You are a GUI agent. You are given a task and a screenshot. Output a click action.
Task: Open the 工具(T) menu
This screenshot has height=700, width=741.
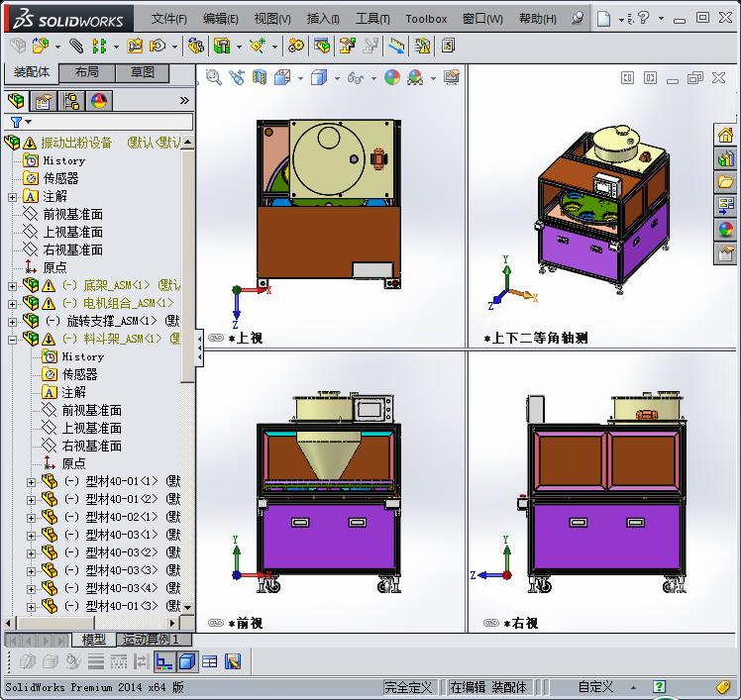(x=372, y=19)
